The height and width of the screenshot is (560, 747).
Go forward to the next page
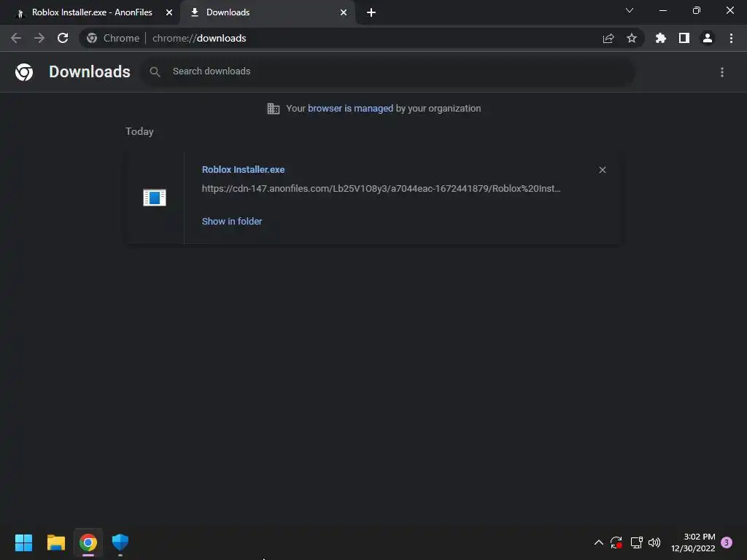pos(39,38)
